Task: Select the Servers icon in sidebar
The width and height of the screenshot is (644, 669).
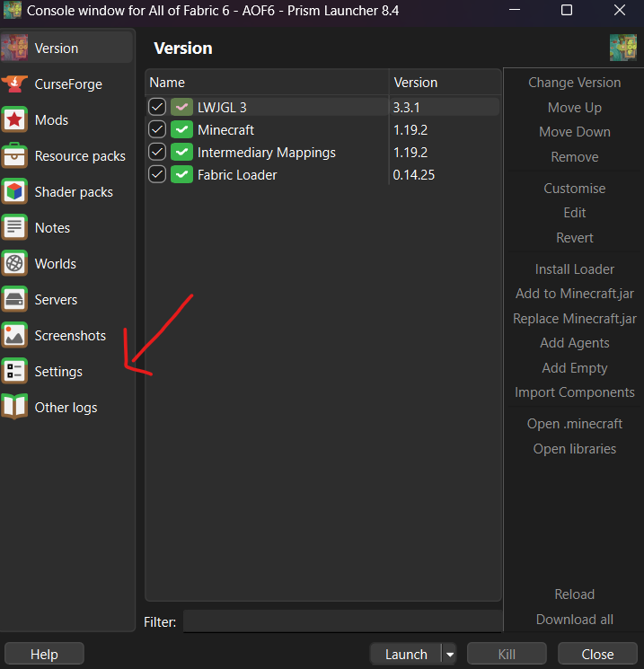Action: (x=15, y=300)
